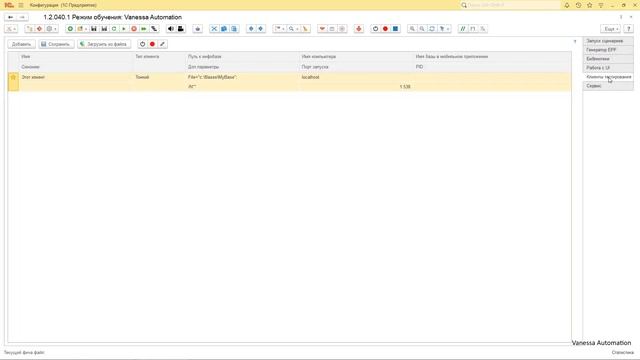640x360 pixels.
Task: Click the floppy disk save icon
Action: pos(94,29)
